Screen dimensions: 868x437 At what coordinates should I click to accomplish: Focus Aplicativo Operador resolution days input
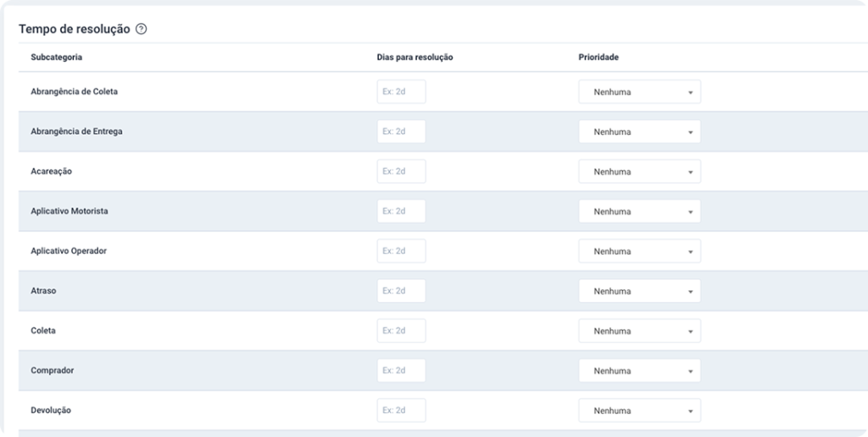click(x=401, y=251)
